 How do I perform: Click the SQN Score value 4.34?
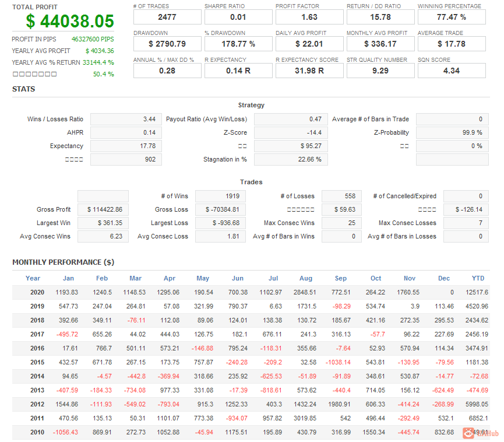(452, 71)
